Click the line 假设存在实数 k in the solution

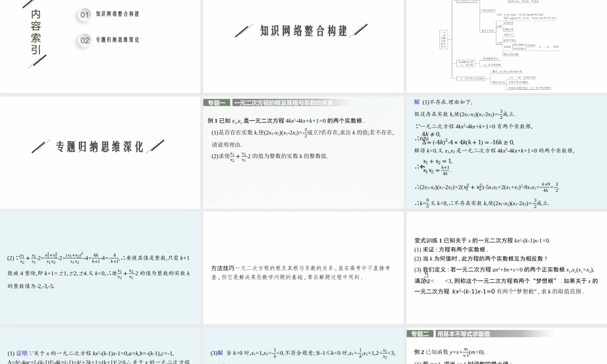pos(464,113)
